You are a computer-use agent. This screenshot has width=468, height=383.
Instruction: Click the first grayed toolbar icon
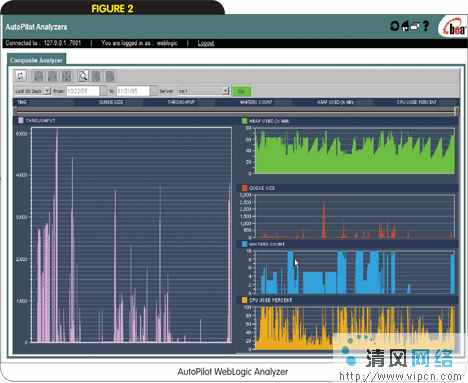pyautogui.click(x=39, y=76)
